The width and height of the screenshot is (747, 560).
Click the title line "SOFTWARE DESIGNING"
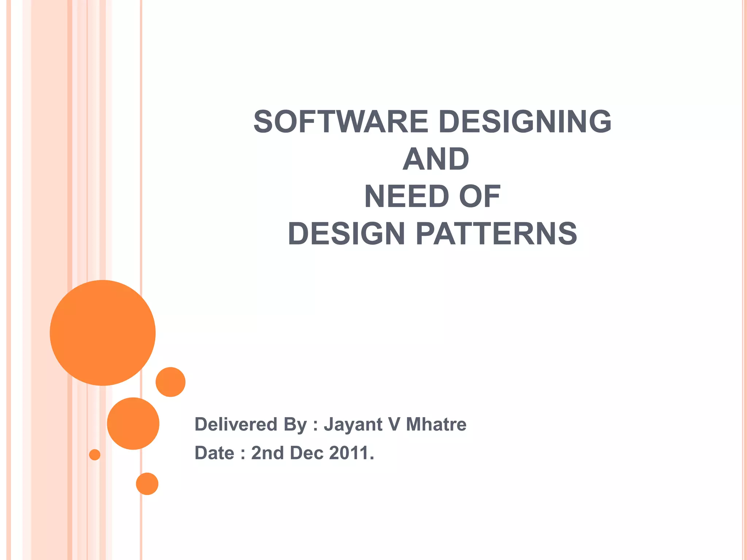433,122
